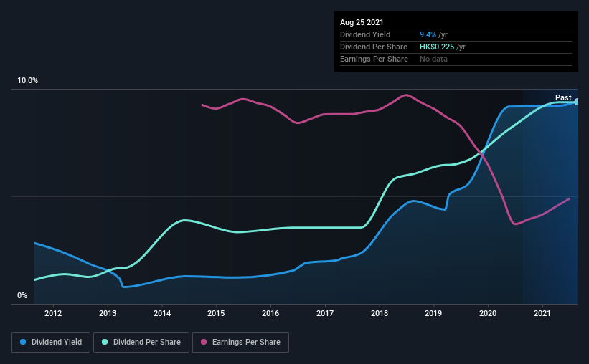Click the 'Past' region label

563,97
